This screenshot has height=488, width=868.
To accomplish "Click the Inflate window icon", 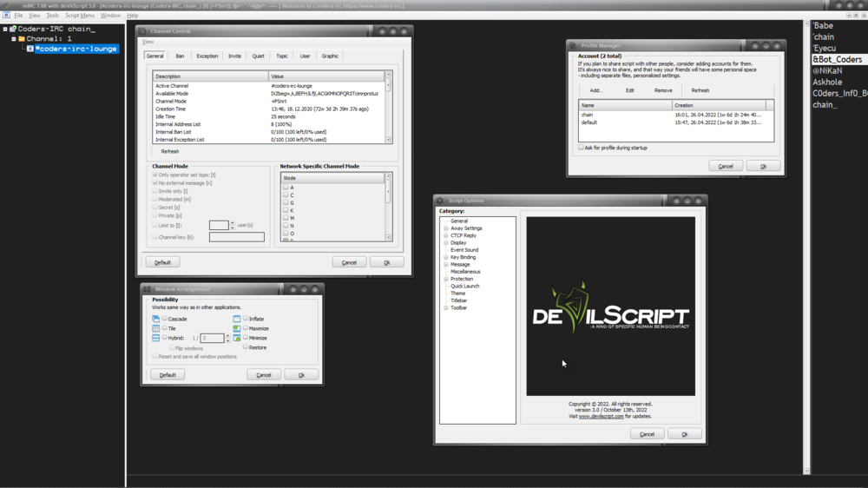I will tap(236, 319).
